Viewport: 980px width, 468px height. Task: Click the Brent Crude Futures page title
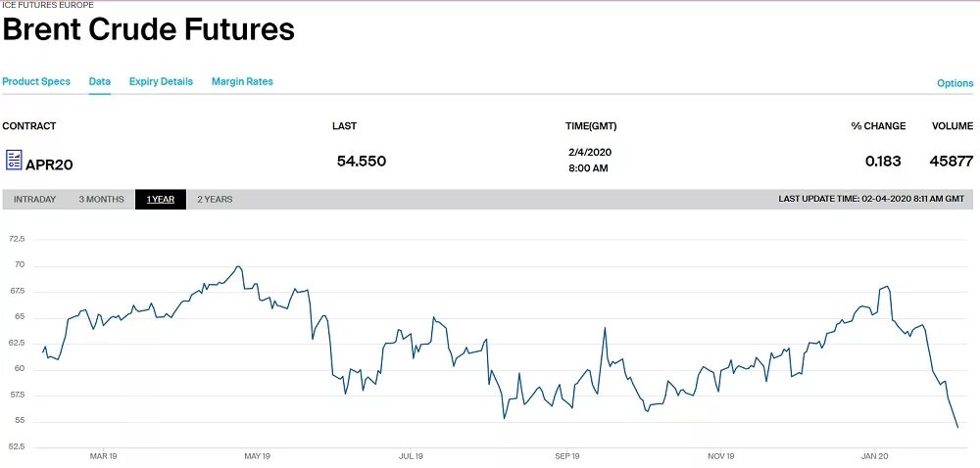pos(148,29)
